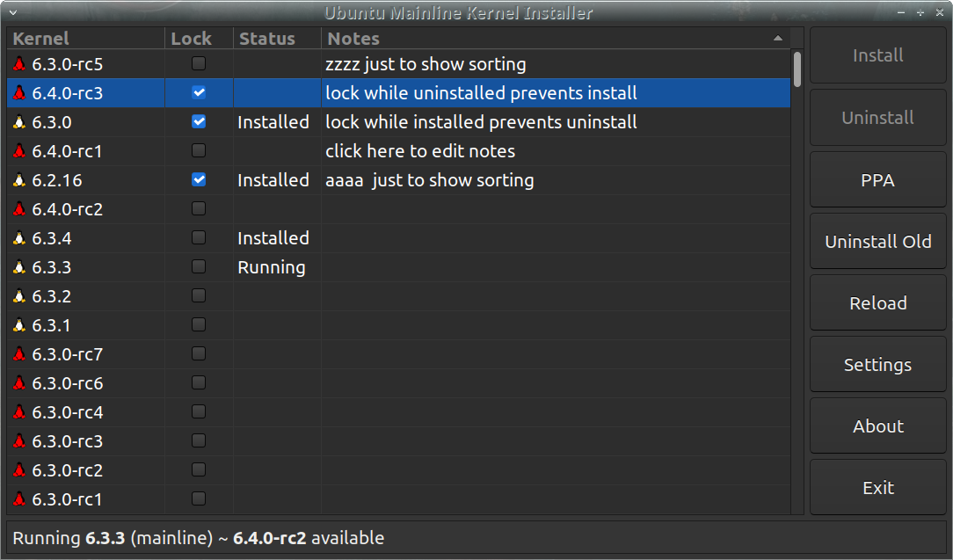This screenshot has height=560, width=953.
Task: Click the empty notes cell for 6.3.1
Action: 556,325
